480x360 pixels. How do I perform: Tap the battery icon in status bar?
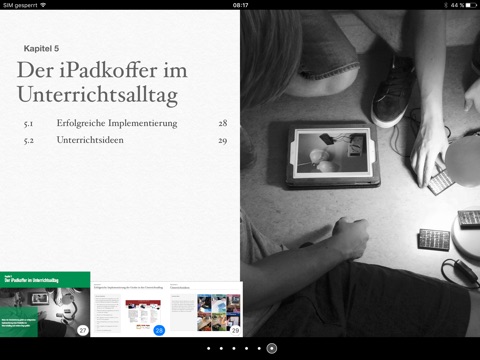472,5
